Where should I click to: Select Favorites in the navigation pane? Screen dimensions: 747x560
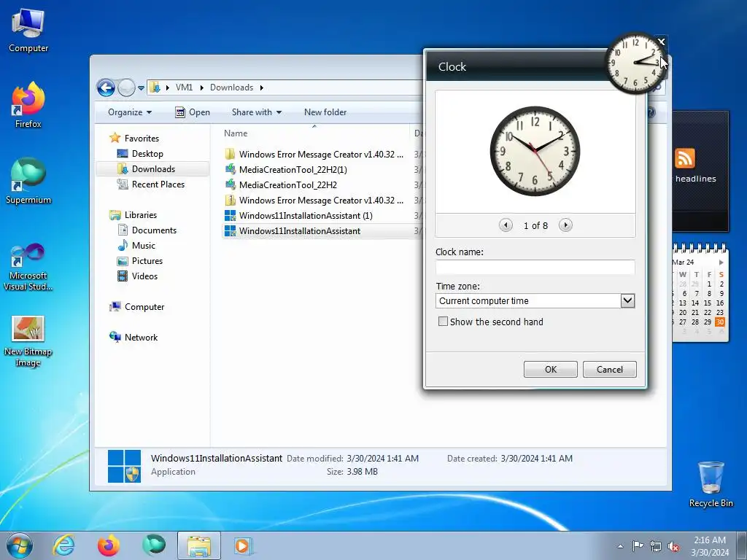[142, 138]
